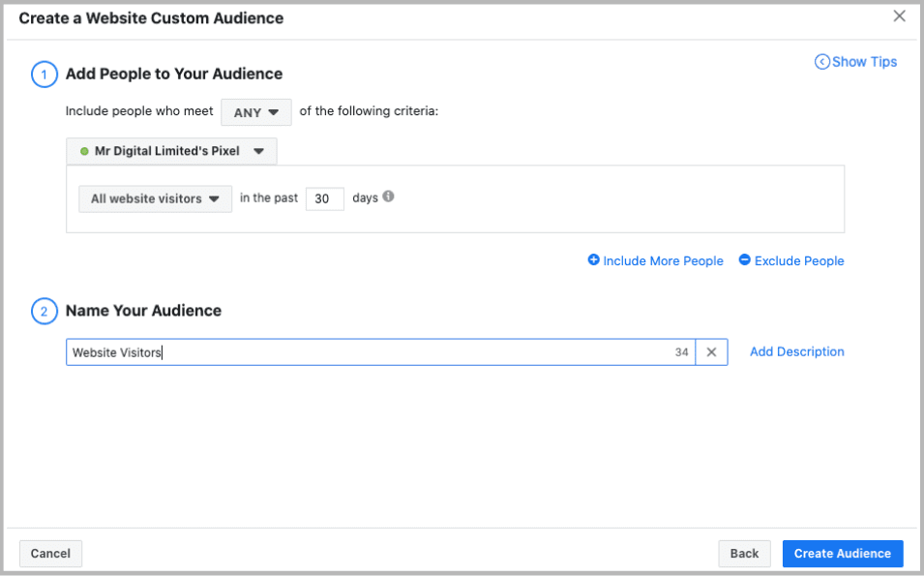Go back with the Back button
This screenshot has height=576, width=924.
click(x=744, y=554)
